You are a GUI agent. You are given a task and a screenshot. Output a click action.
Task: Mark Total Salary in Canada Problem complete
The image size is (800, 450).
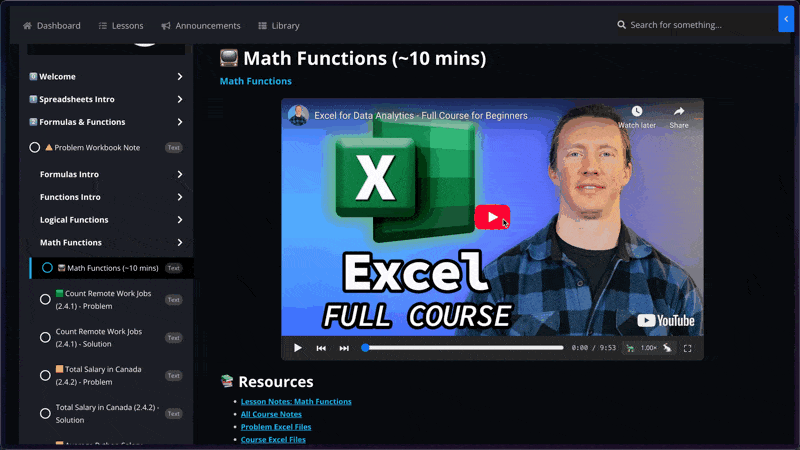pyautogui.click(x=45, y=376)
